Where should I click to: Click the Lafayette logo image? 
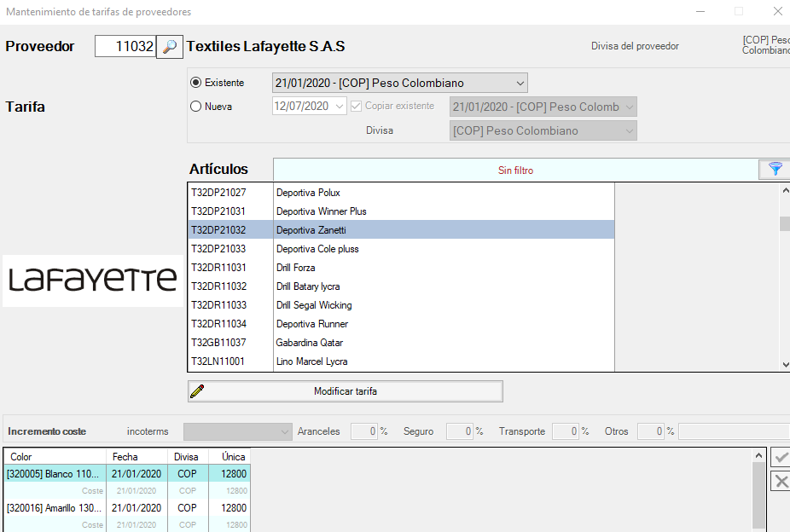click(92, 280)
